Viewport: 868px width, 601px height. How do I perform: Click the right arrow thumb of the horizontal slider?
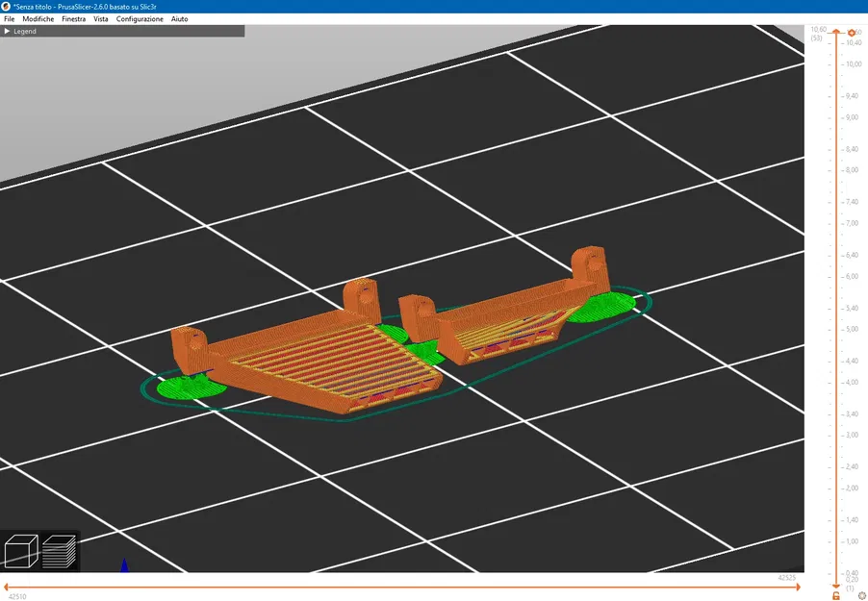(x=797, y=588)
